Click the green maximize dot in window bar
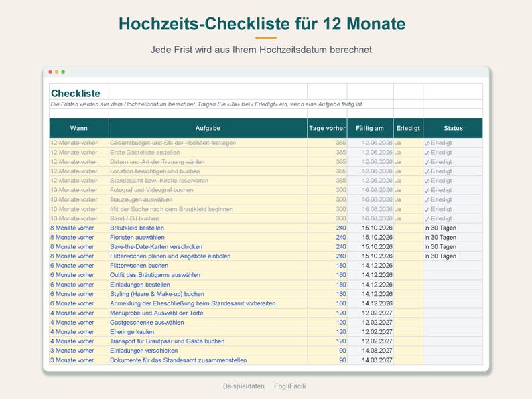Viewport: 532px width, 399px height. [63, 72]
